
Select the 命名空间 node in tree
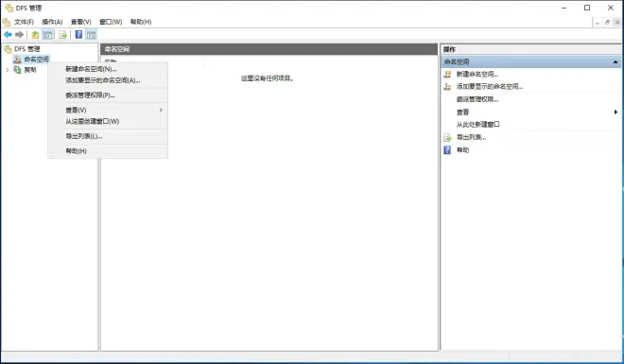pos(36,60)
